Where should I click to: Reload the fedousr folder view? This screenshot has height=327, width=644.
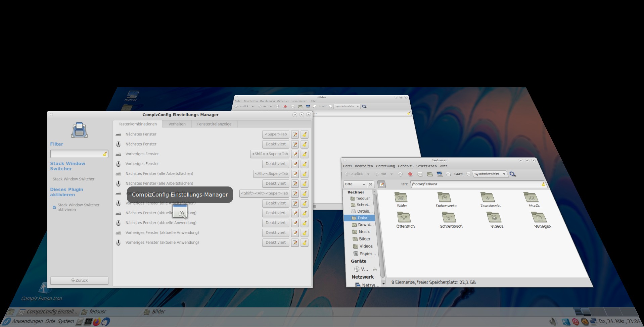click(x=420, y=174)
